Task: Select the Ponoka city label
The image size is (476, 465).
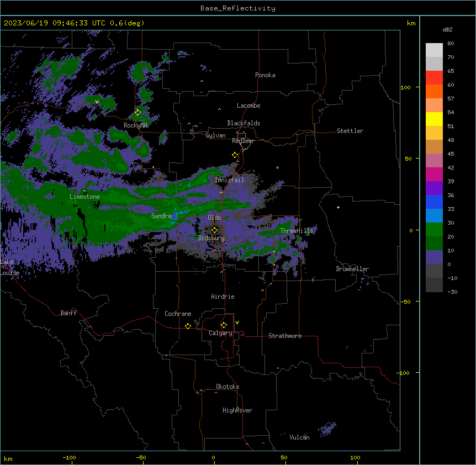Action: click(x=265, y=75)
